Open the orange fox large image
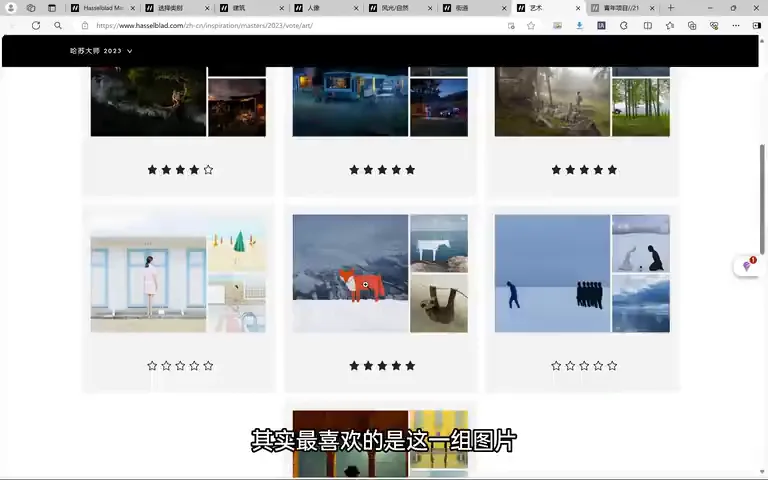Screen dimensions: 768x480 pyautogui.click(x=350, y=273)
